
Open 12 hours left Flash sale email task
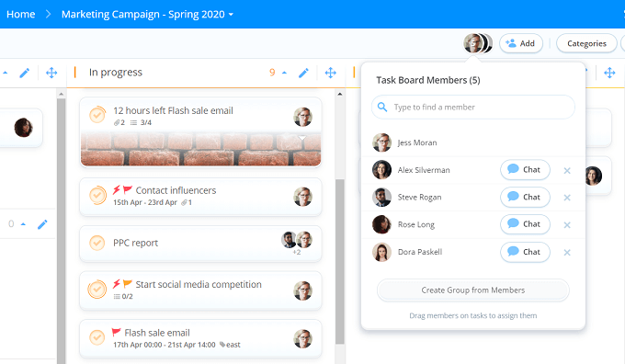point(173,110)
